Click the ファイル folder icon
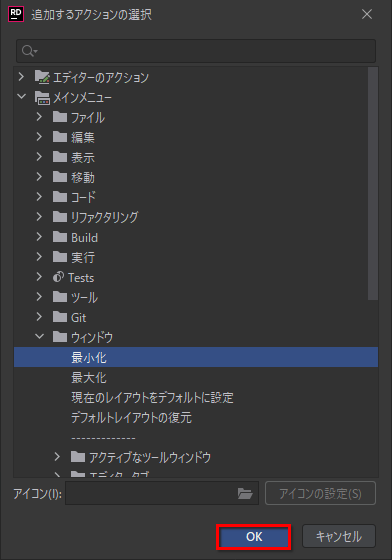This screenshot has width=392, height=560. [60, 117]
